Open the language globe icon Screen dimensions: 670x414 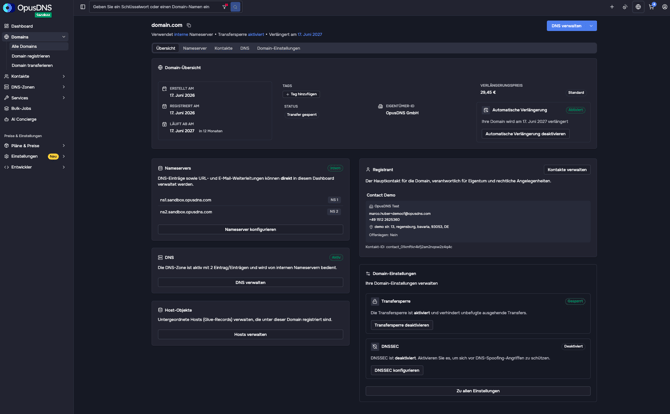(x=638, y=7)
